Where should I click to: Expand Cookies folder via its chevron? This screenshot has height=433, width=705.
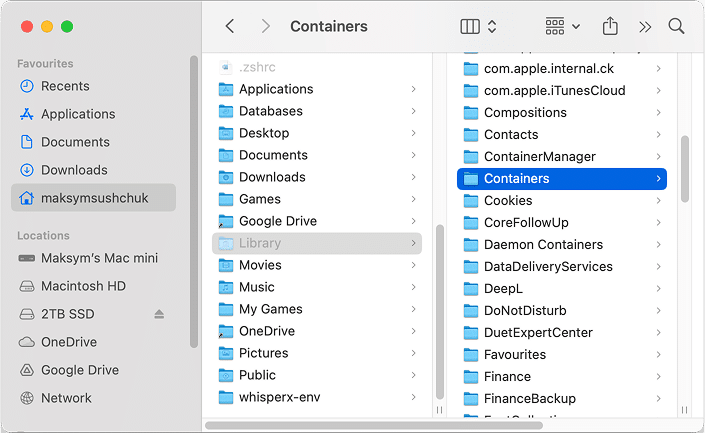[x=658, y=201]
